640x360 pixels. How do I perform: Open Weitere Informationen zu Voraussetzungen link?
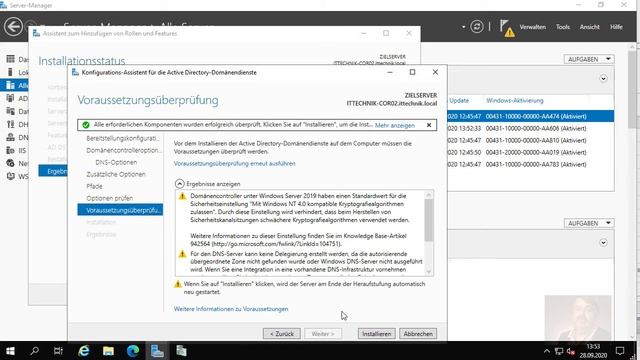tap(231, 309)
